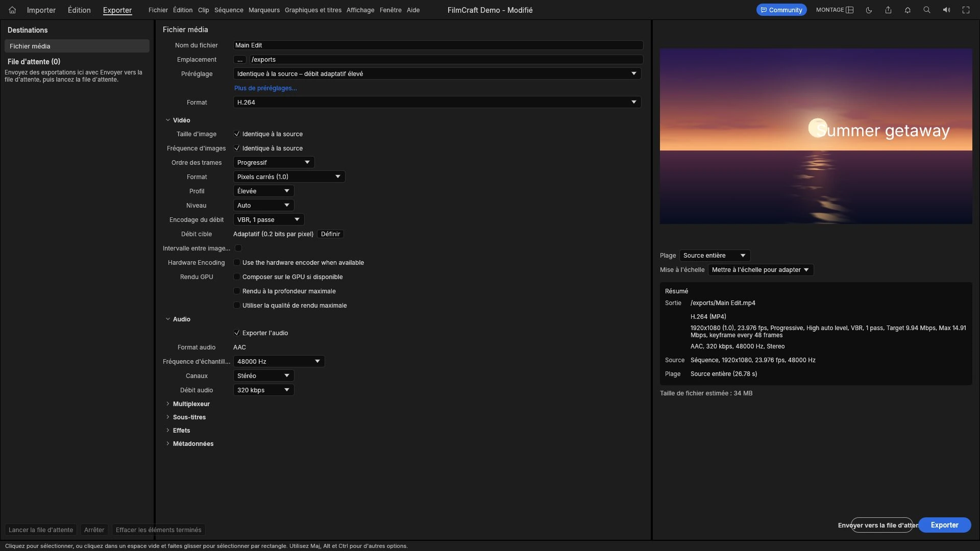The height and width of the screenshot is (551, 980).
Task: Go to the Home icon
Action: (12, 10)
